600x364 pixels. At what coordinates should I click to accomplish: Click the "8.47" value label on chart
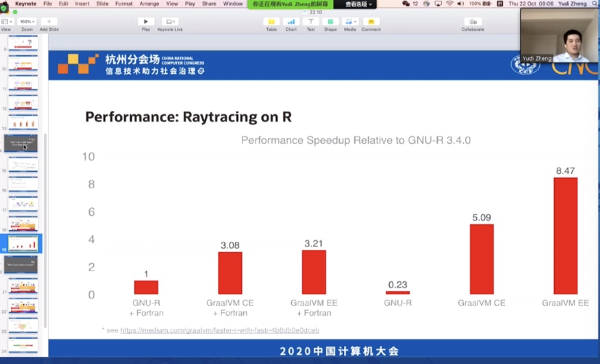(565, 171)
